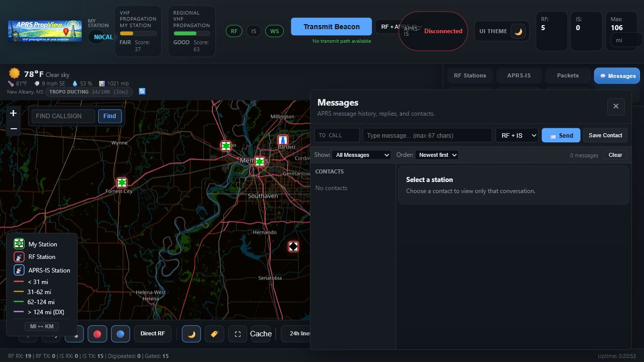Click the blue circle map filter button
This screenshot has width=644, height=362.
tap(120, 334)
